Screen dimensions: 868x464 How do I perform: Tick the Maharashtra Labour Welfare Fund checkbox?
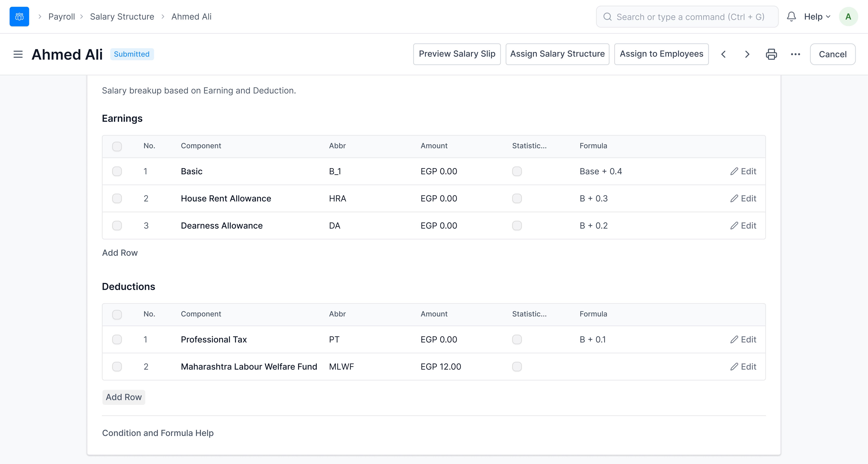pos(117,367)
